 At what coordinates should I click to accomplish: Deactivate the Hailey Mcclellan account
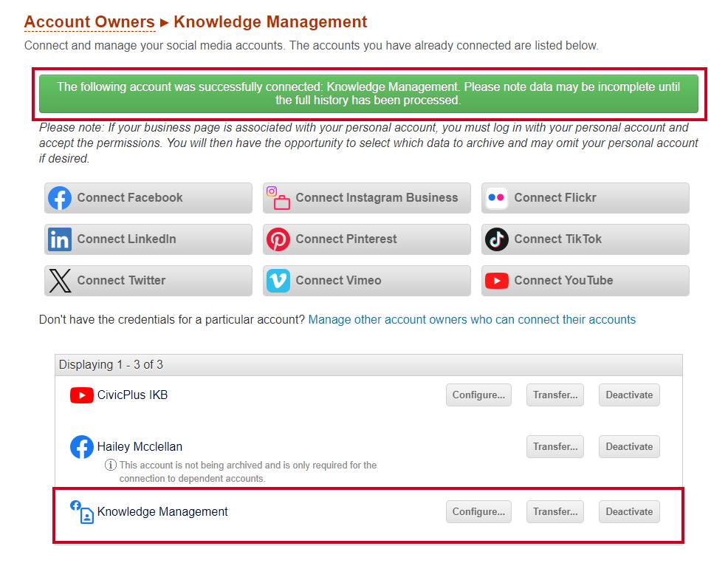[629, 446]
